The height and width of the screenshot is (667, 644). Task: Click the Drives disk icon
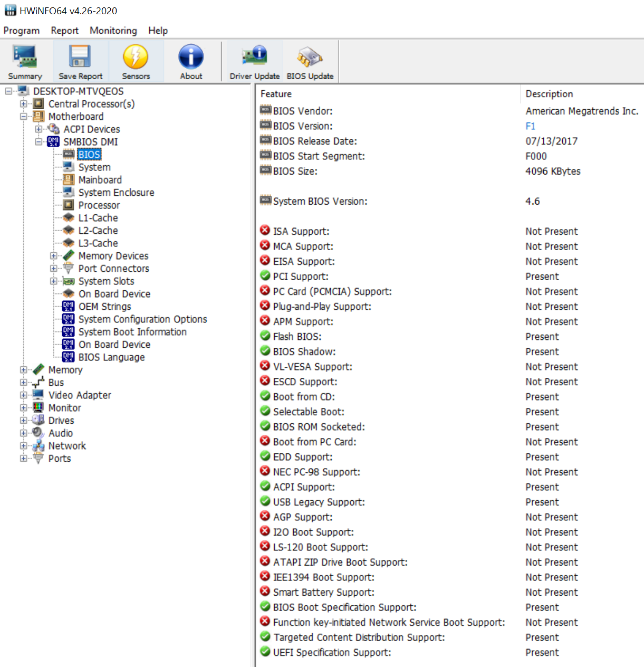pos(39,421)
